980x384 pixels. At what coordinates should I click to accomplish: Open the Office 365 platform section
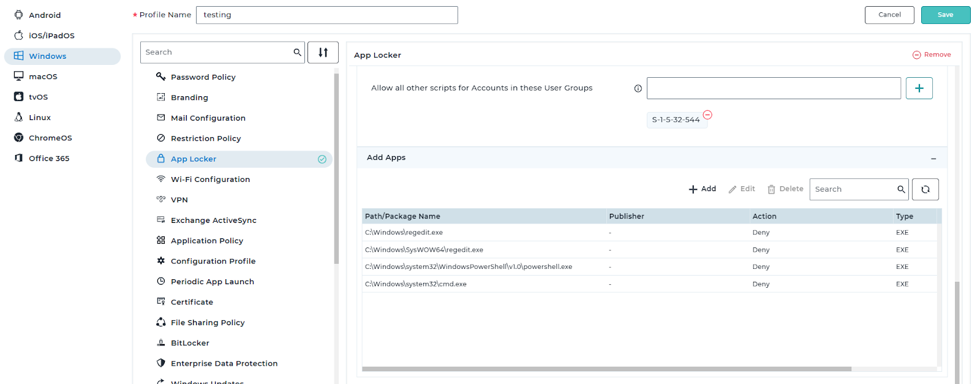(49, 159)
